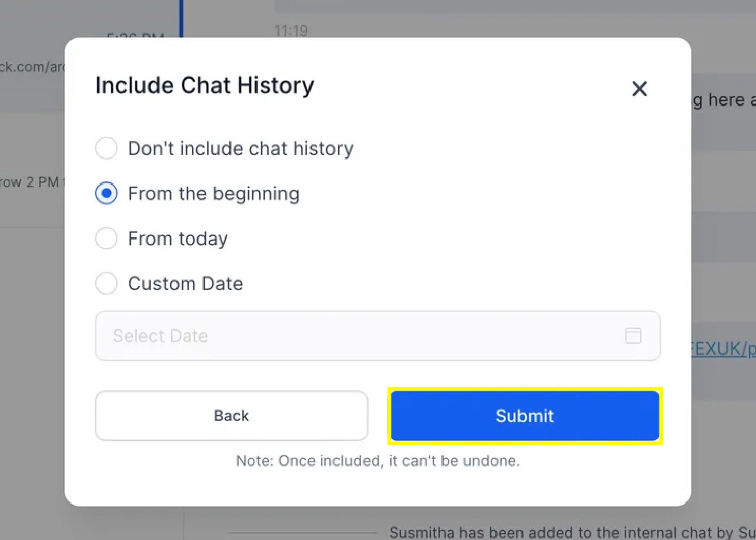
Task: Click the partial URL text "ck.com/ar"
Action: pos(32,67)
